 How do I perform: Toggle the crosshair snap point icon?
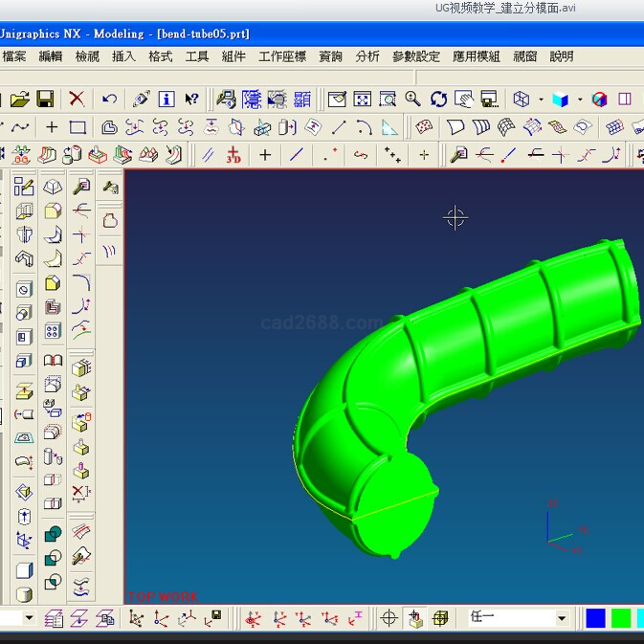(x=389, y=618)
